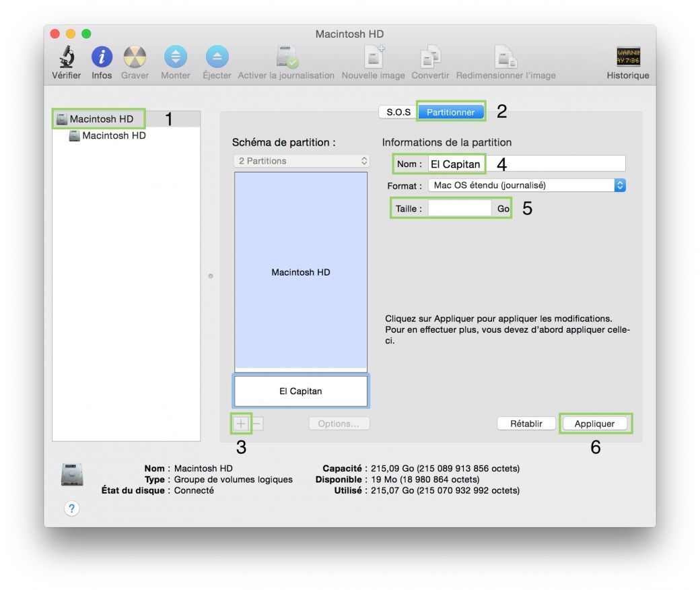Click the Appliquer button

594,424
